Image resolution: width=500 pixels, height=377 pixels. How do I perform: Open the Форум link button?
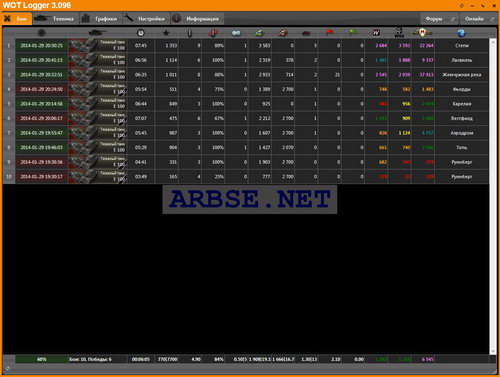point(440,19)
